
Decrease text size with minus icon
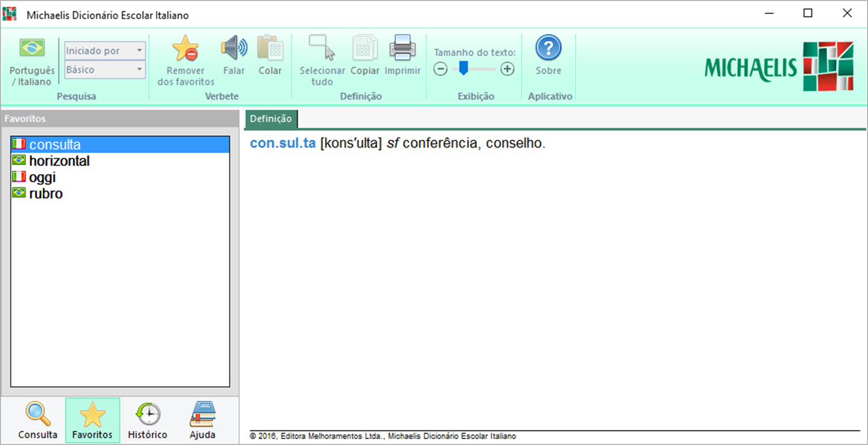(x=441, y=69)
